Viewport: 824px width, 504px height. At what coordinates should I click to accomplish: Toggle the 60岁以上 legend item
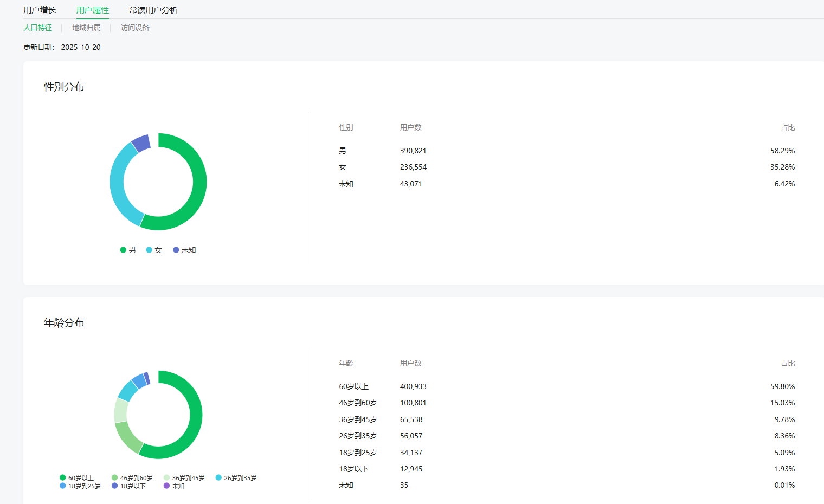77,478
